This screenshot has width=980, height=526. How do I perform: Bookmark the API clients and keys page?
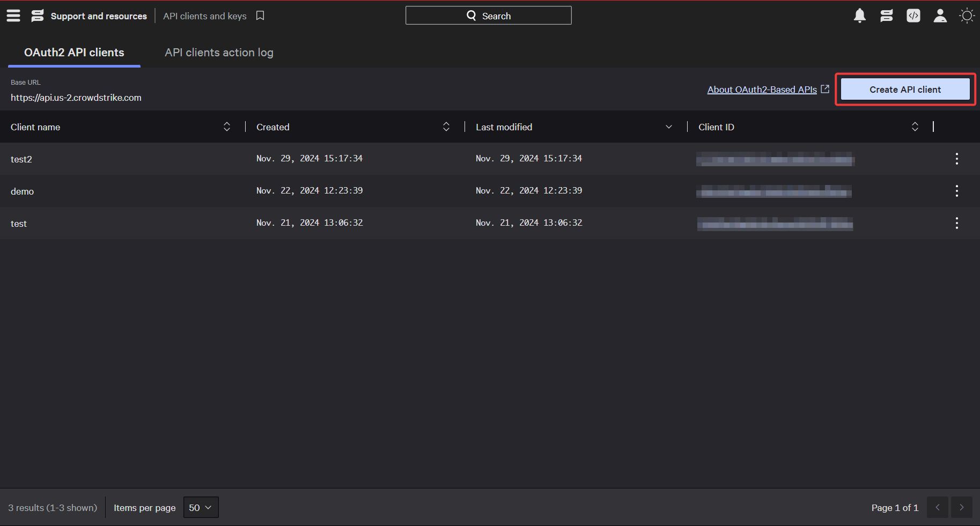coord(260,16)
